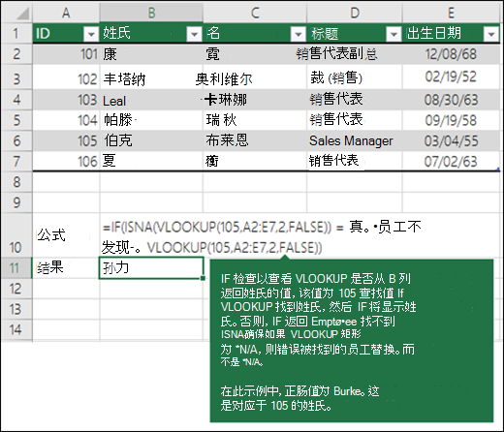Select row 7 header

click(x=16, y=161)
